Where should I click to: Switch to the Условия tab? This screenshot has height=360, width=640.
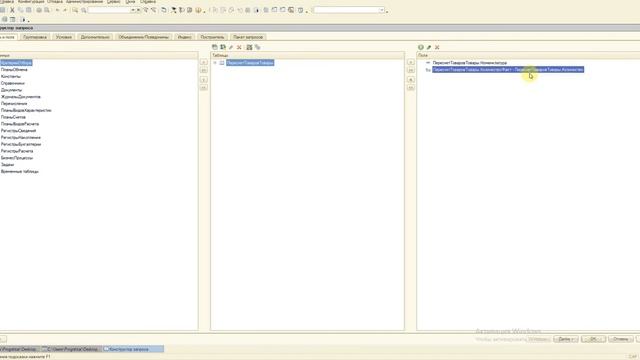pyautogui.click(x=64, y=37)
